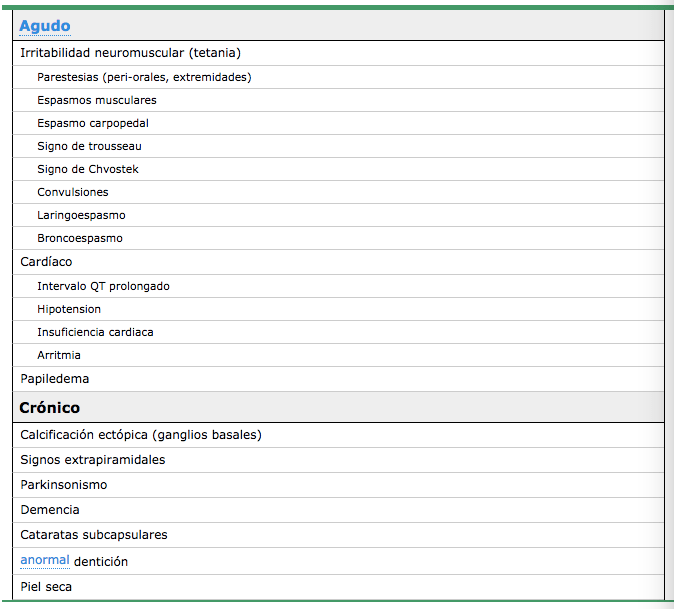Image resolution: width=674 pixels, height=609 pixels.
Task: Click the 'Hipotension' entry
Action: (x=69, y=309)
